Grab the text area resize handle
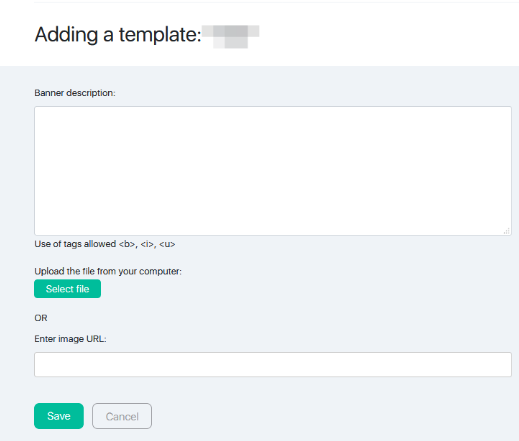Screen dimensions: 519x441 tap(507, 231)
